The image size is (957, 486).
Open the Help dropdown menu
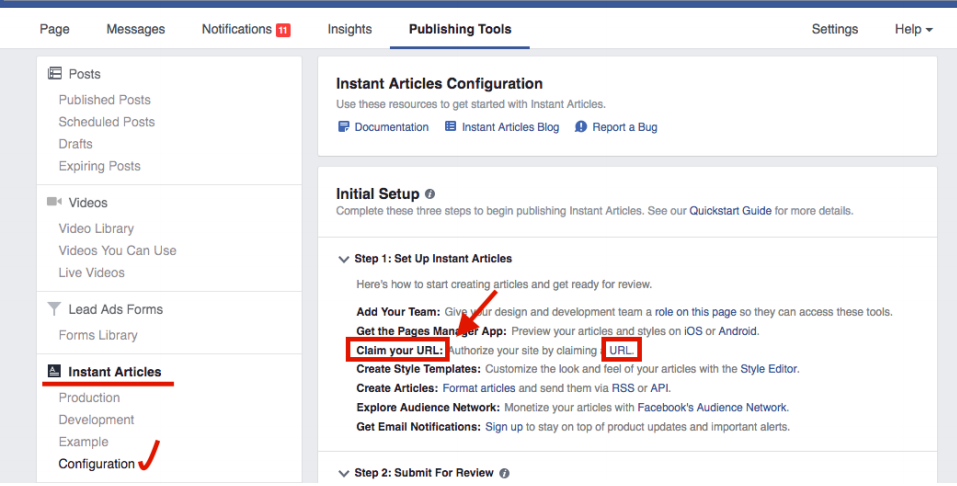[914, 29]
